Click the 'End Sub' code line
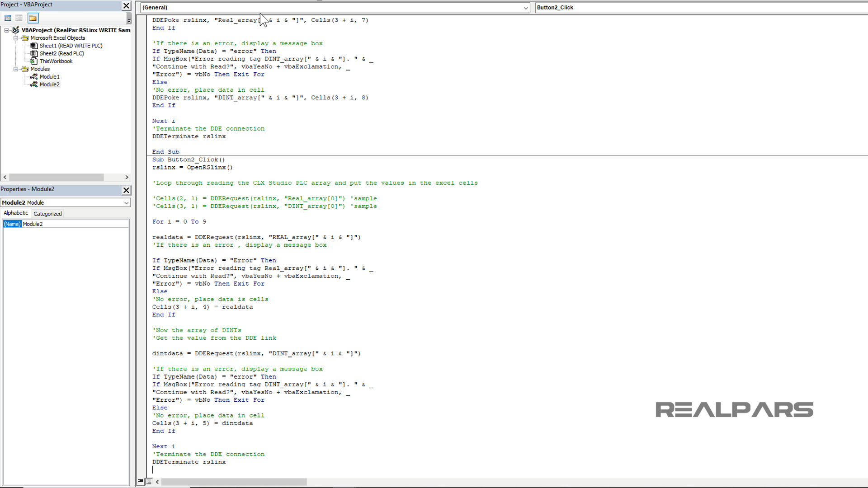868x488 pixels. pos(165,152)
